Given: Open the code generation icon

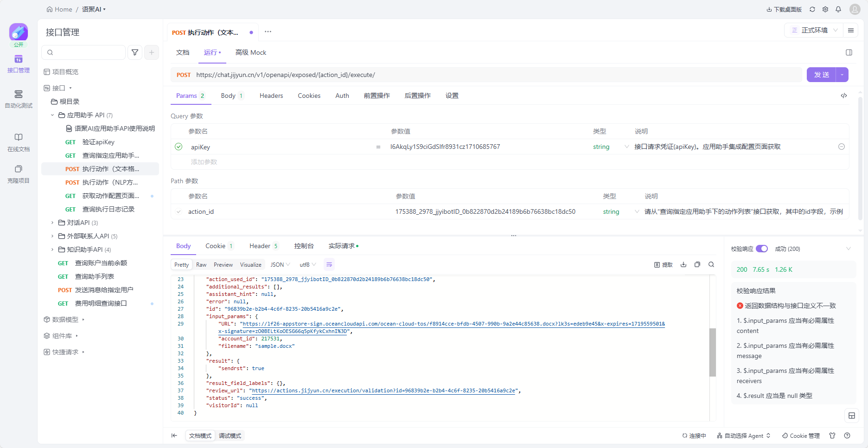Looking at the screenshot, I should pyautogui.click(x=844, y=96).
